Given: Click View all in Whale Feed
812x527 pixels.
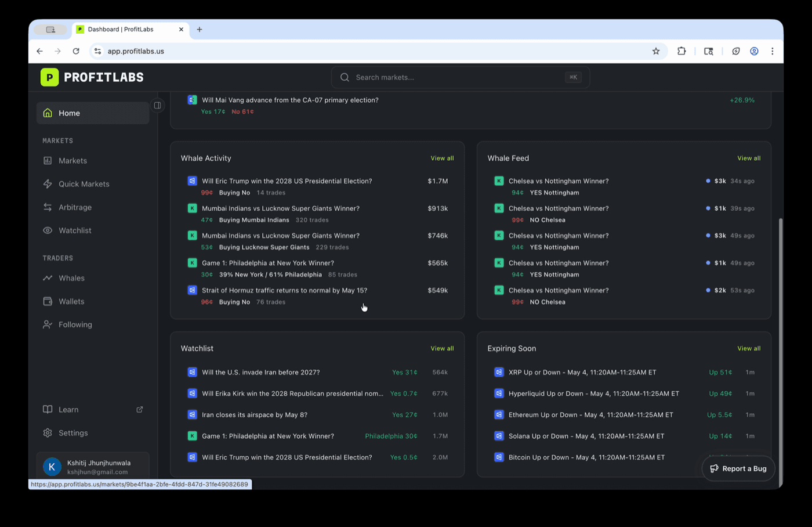Looking at the screenshot, I should [x=749, y=158].
